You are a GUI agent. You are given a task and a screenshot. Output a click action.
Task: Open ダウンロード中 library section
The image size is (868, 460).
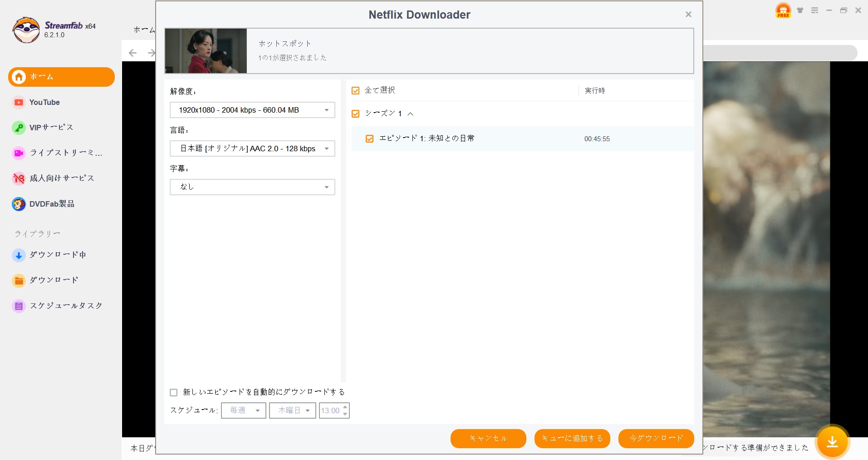tap(58, 255)
